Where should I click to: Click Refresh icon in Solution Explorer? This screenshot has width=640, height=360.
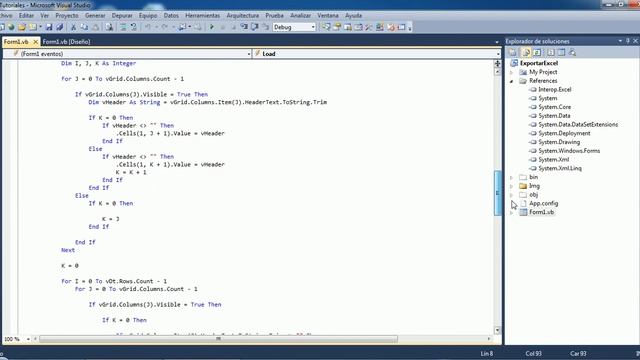(537, 52)
